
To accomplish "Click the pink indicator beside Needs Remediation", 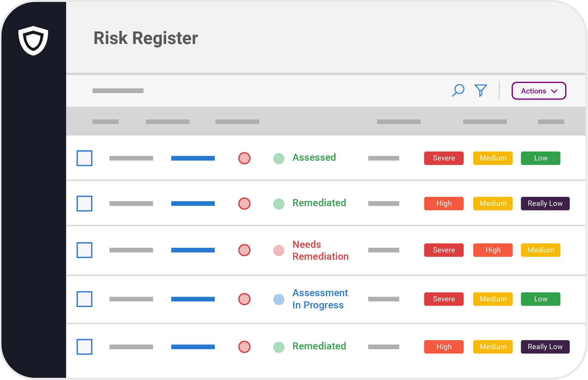I will click(279, 250).
